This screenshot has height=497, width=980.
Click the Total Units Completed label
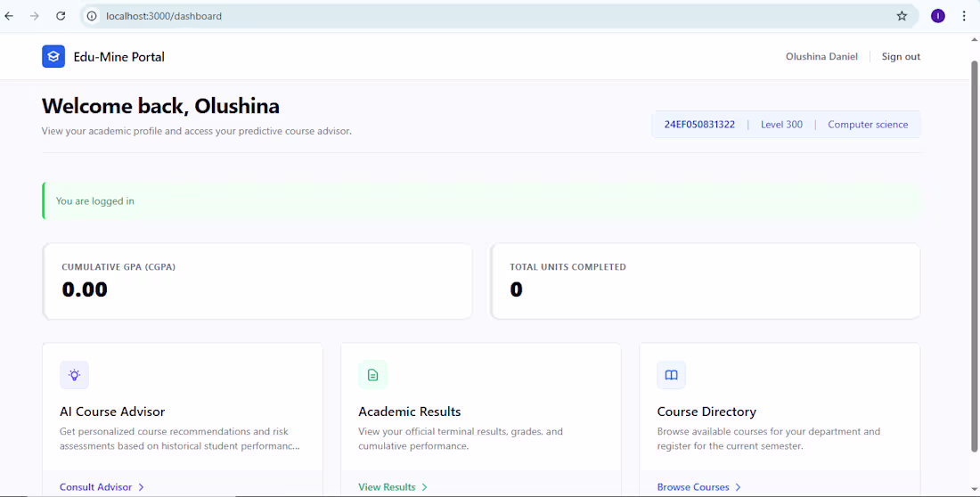[x=568, y=267]
